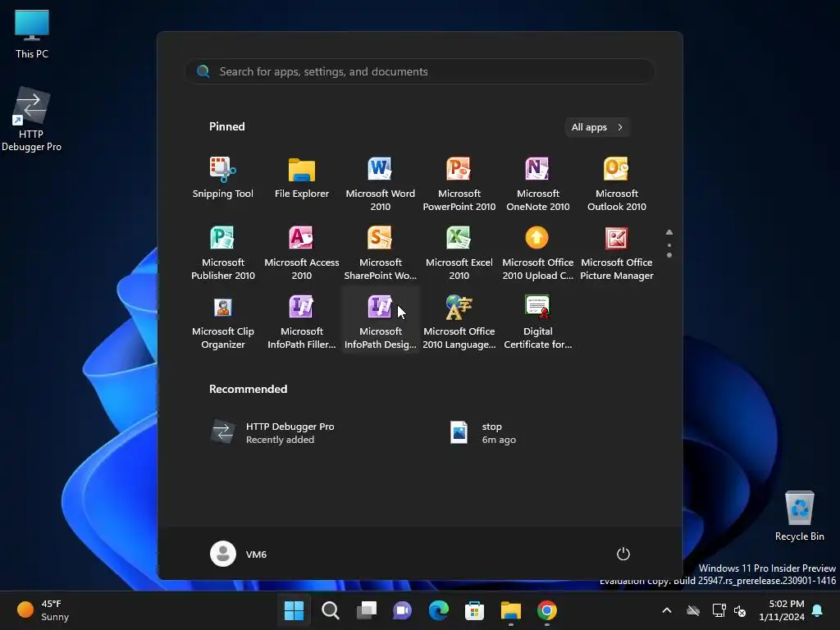Open Microsoft Store from taskbar
The image size is (840, 630).
[x=475, y=610]
